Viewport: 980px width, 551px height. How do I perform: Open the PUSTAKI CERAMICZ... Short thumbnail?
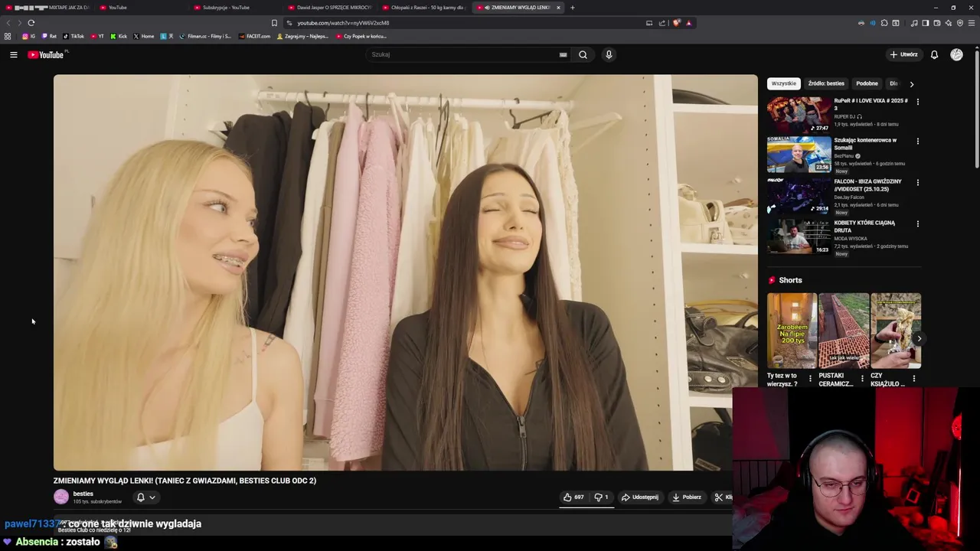pos(844,331)
